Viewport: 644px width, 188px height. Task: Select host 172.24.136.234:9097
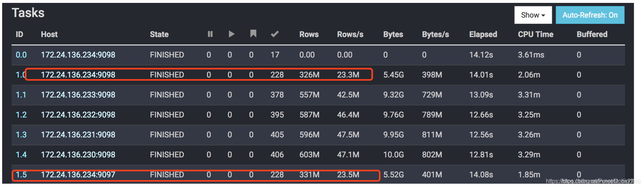[78, 175]
